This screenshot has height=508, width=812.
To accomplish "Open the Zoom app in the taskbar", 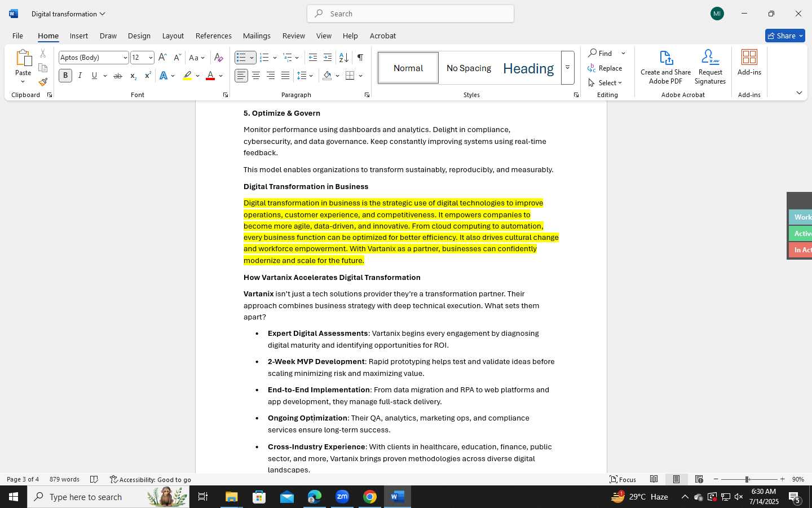I will (x=342, y=497).
